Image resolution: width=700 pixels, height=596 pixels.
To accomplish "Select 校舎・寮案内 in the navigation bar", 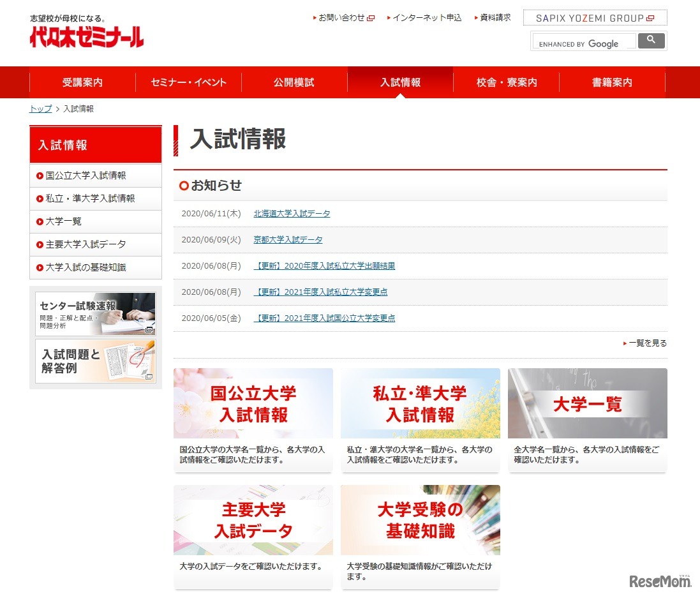I will click(x=507, y=82).
